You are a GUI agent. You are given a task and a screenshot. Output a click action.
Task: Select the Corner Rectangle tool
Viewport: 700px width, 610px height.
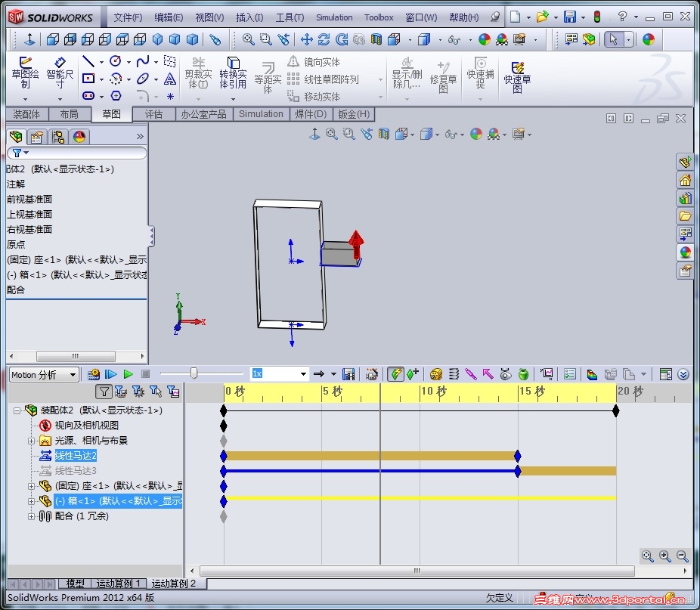tap(88, 79)
